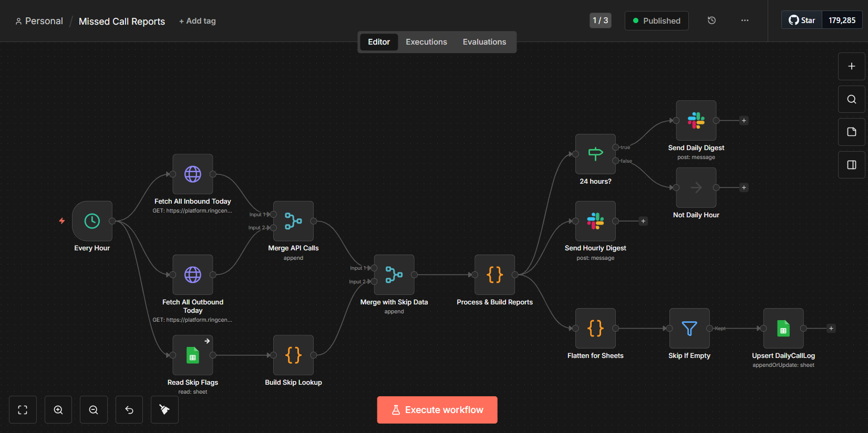Zoom in on the canvas
Image resolution: width=868 pixels, height=433 pixels.
click(58, 410)
